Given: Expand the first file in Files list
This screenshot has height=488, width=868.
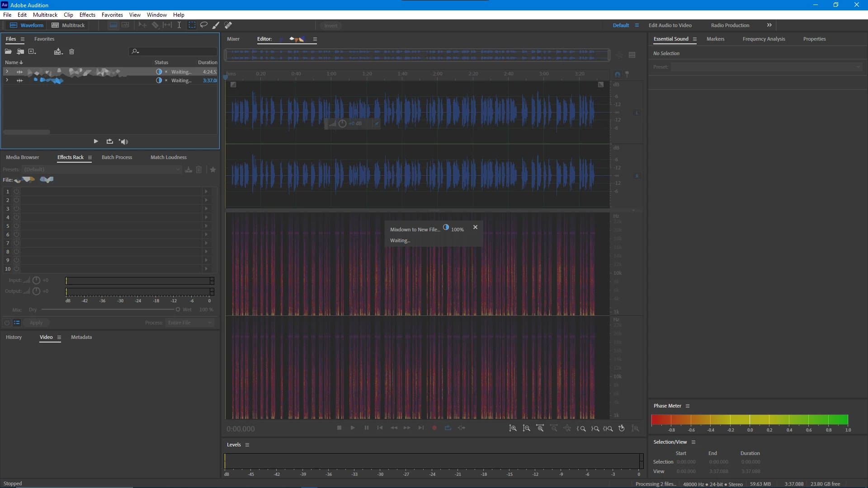Looking at the screenshot, I should (x=7, y=71).
